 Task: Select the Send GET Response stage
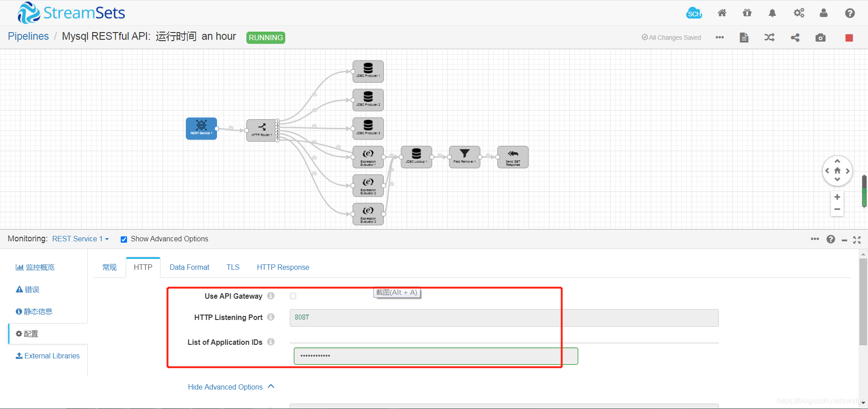point(513,157)
